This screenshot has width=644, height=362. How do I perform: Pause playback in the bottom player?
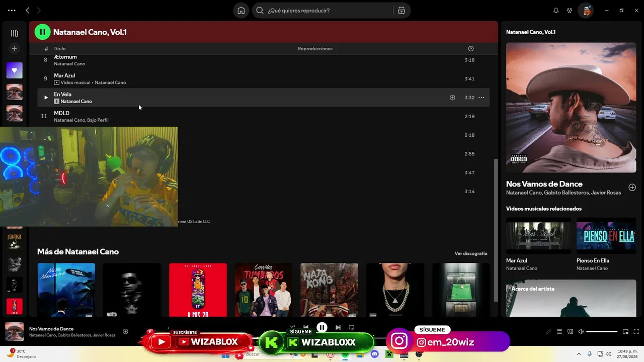[322, 327]
